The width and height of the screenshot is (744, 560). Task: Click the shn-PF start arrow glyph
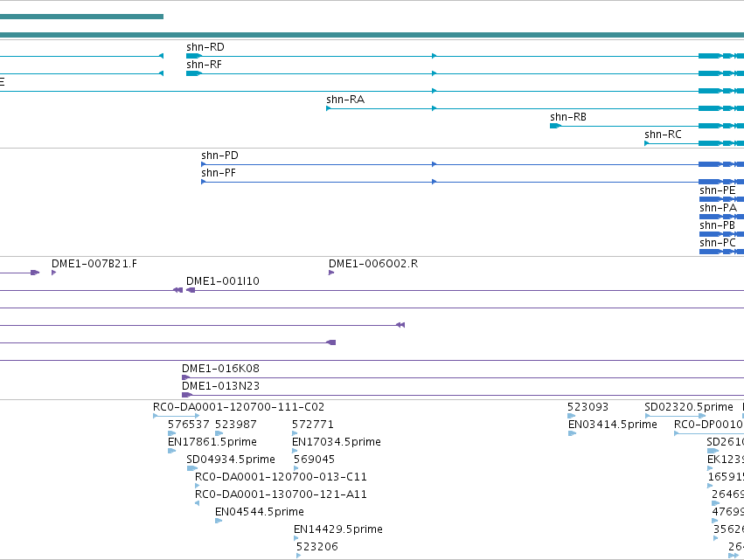pos(203,182)
